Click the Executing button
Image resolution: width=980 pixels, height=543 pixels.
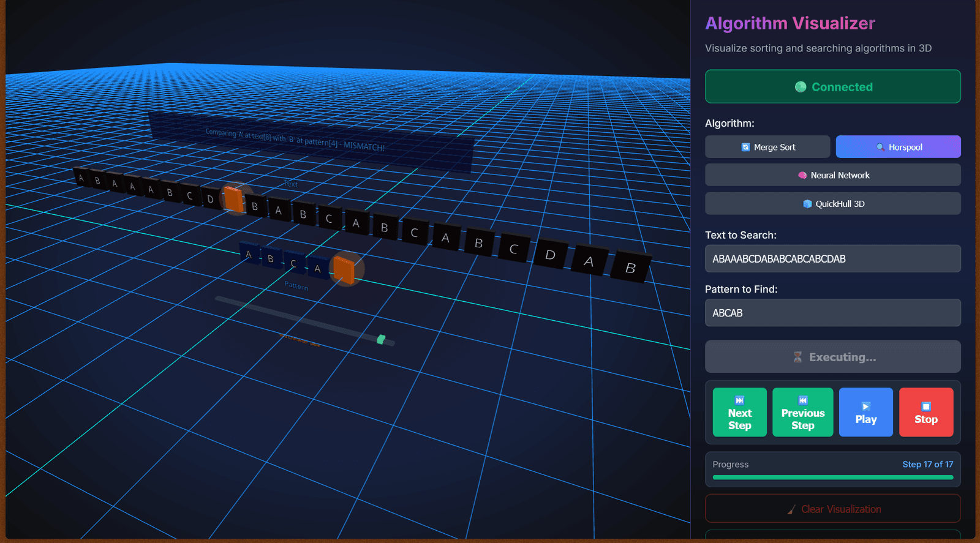(833, 357)
